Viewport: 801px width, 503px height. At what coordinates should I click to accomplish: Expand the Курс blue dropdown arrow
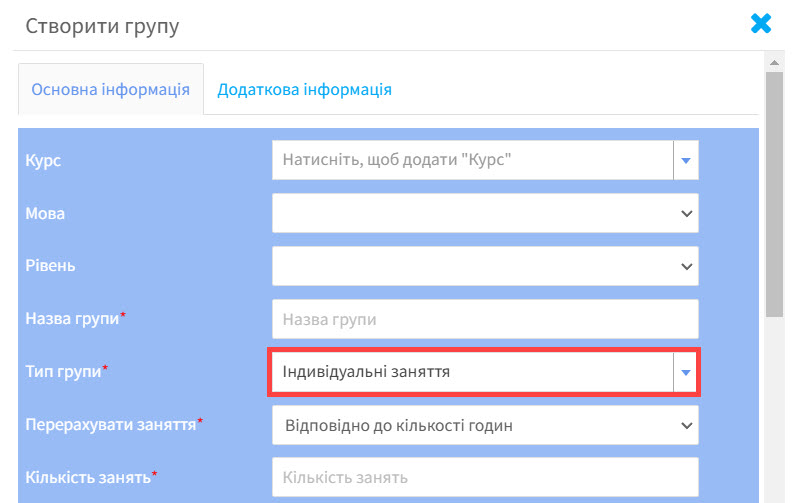click(686, 160)
